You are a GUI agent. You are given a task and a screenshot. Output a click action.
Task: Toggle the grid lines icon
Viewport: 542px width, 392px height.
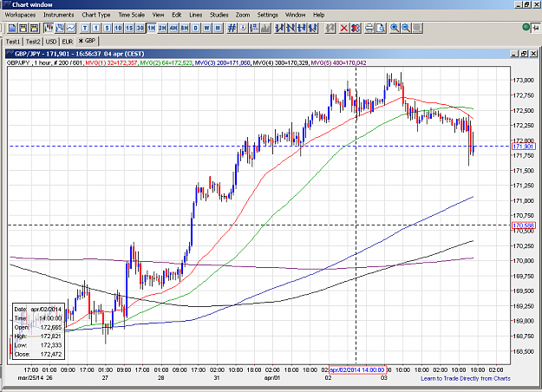point(232,28)
